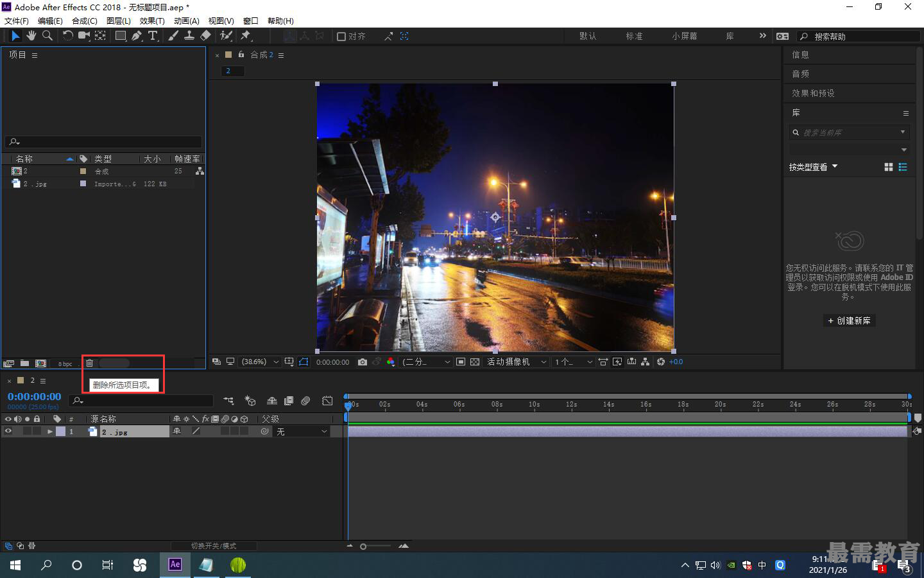
Task: Open the grid and guide options icon
Action: (x=289, y=362)
